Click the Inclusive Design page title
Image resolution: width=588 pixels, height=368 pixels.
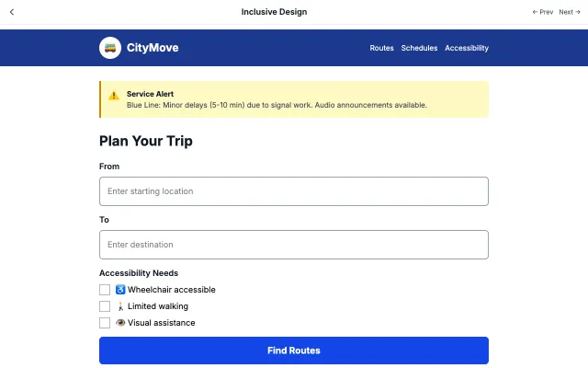coord(274,12)
